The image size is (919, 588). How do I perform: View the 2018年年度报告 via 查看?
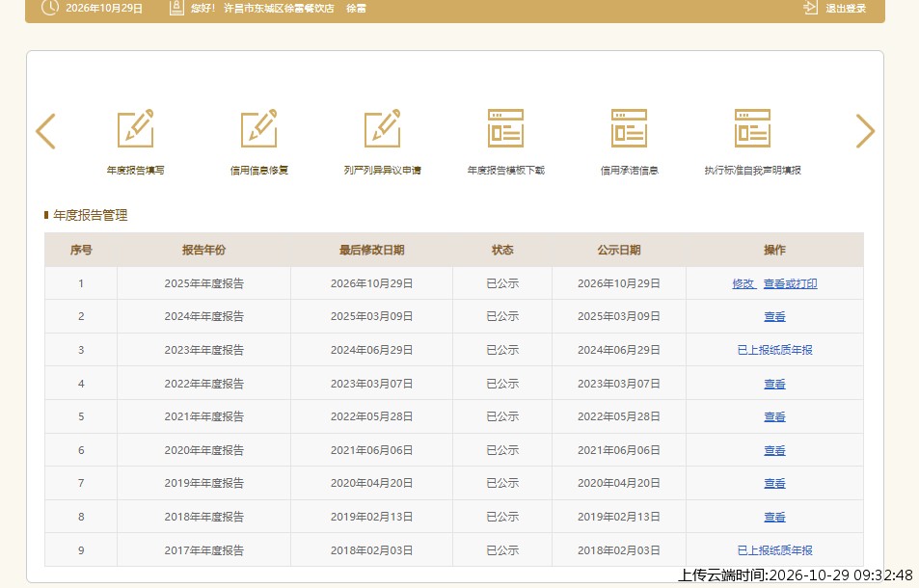(x=774, y=517)
